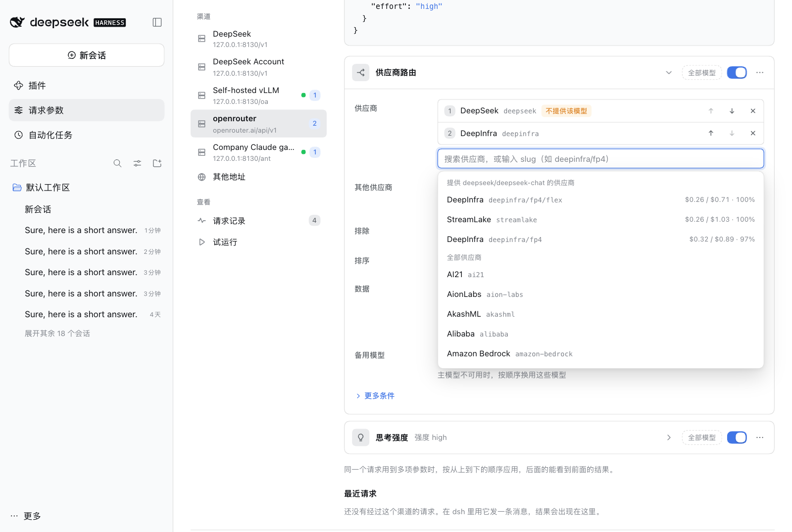Move DeepInfra provider up
Viewport: 792px width, 532px height.
[x=711, y=133]
